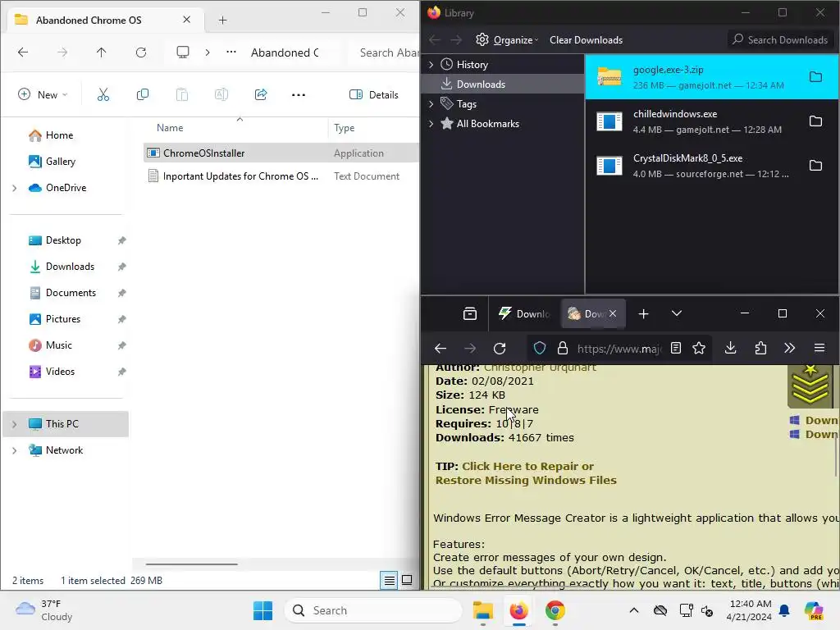Expand OneDrive in navigation pane
Image resolution: width=840 pixels, height=630 pixels.
15,188
